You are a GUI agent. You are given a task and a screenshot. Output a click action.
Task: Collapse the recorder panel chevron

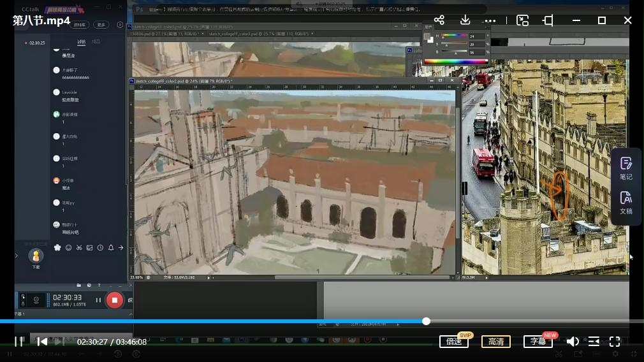coord(131,314)
